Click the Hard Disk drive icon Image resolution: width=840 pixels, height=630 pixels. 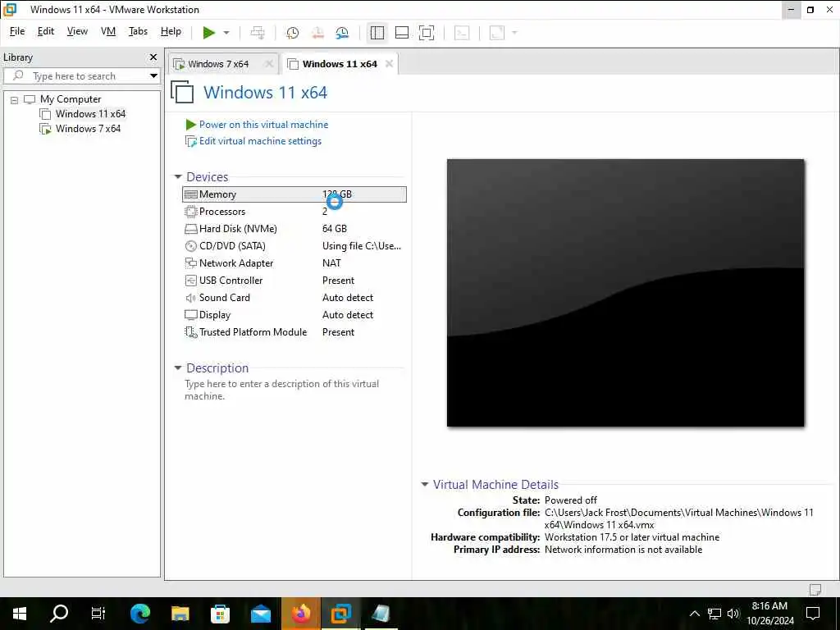[x=190, y=230]
